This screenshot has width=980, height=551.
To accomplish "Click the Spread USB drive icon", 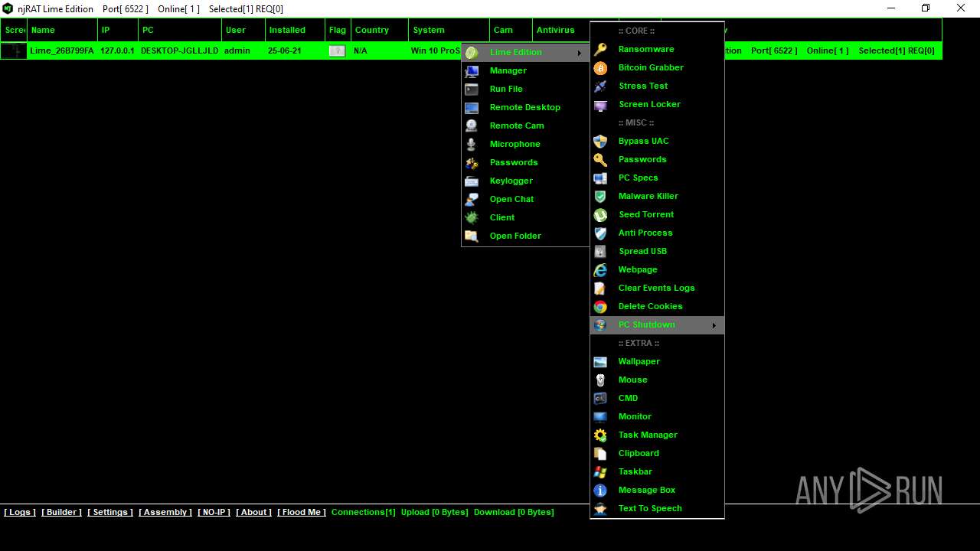I will 601,251.
